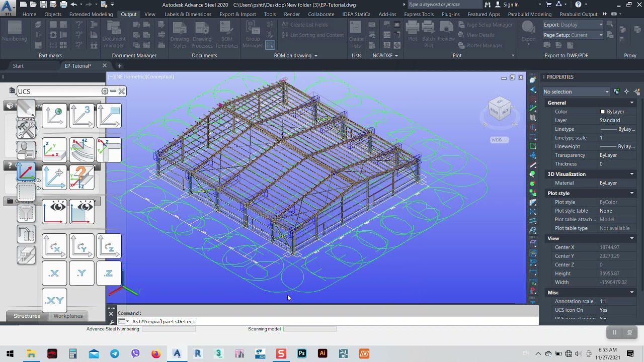Open Photoshop from the taskbar
The height and width of the screenshot is (362, 644).
pos(302,353)
